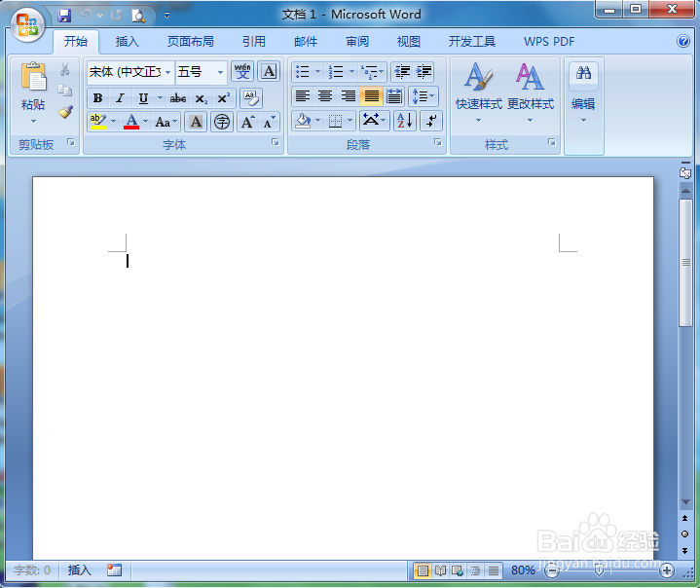
Task: Zoom in with plus button
Action: click(667, 570)
